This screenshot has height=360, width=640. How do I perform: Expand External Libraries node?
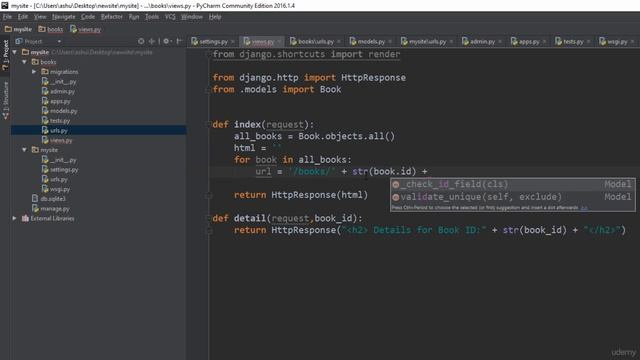[15, 218]
